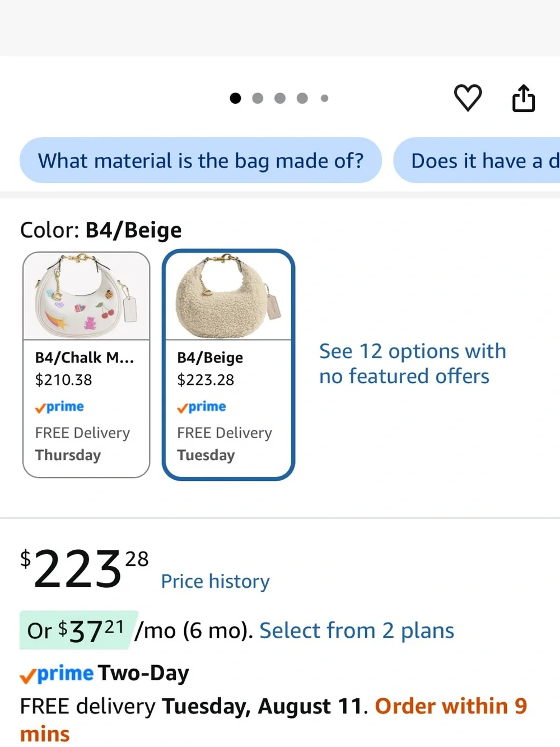
Task: Tap the "Does it have a" question chip
Action: click(x=477, y=160)
